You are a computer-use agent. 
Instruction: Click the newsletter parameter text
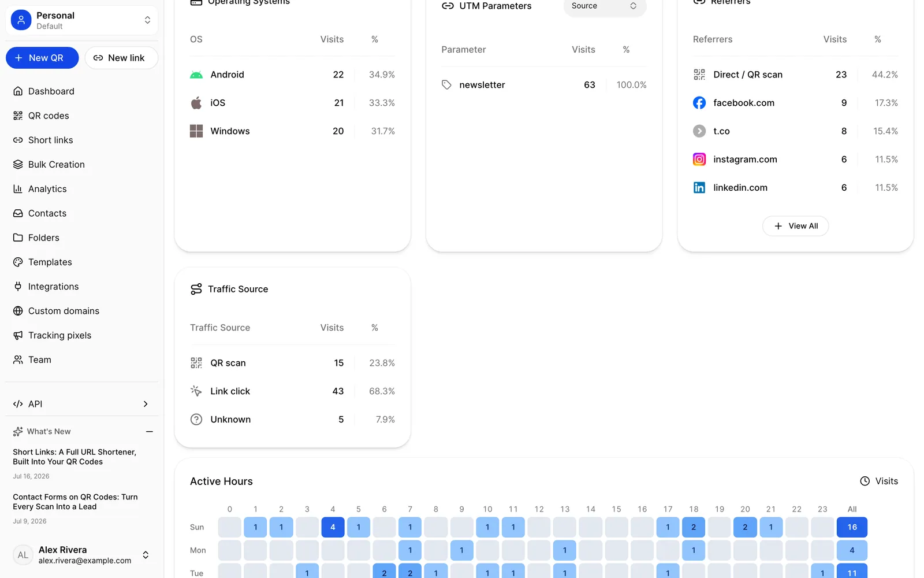(482, 85)
